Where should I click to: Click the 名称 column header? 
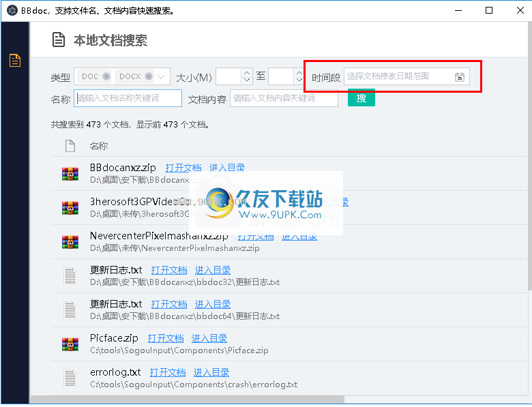(x=99, y=146)
